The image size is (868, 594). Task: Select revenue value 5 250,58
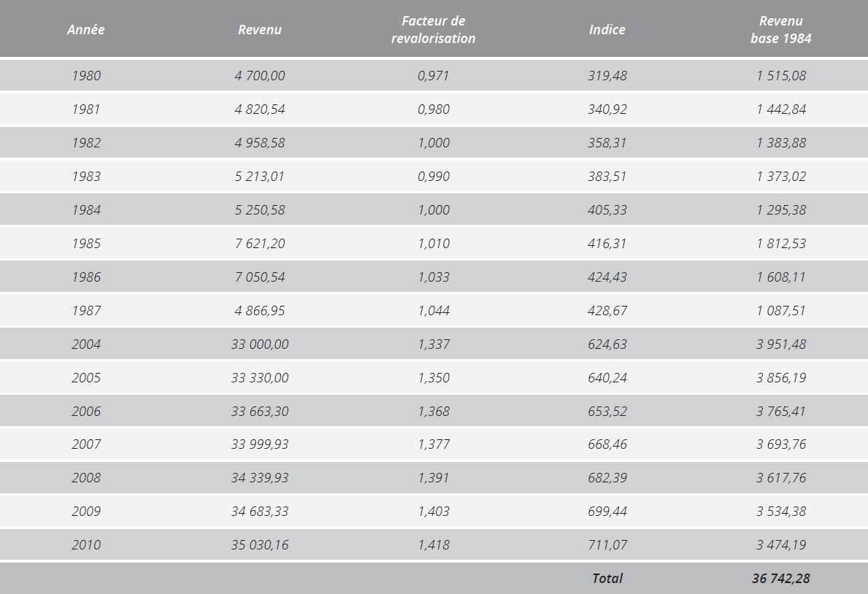[260, 210]
